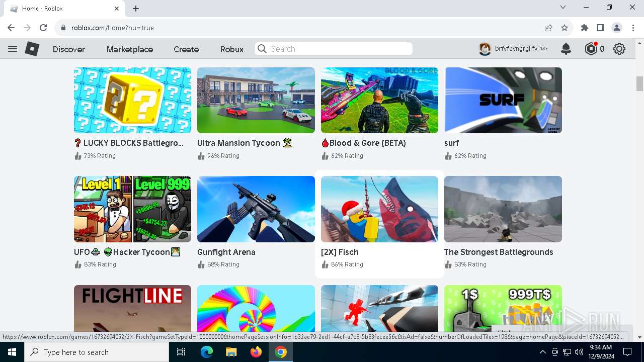Open the Windows notification center
The width and height of the screenshot is (644, 362).
(x=627, y=352)
